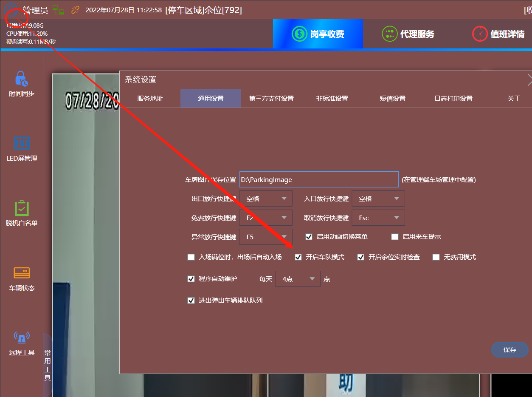Toggle the 开启车队模式 checkbox
This screenshot has height=397, width=532.
click(x=298, y=257)
